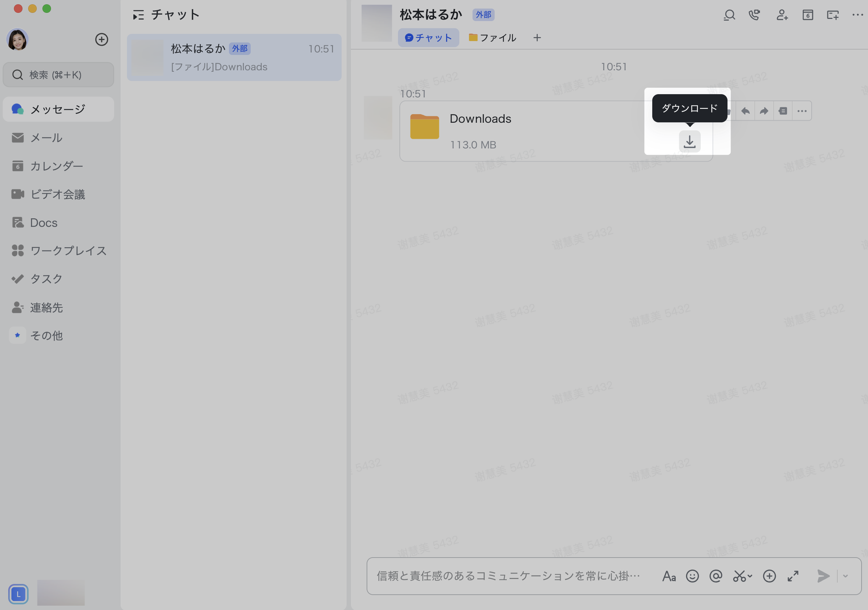The width and height of the screenshot is (868, 610).
Task: Select 松本はるか conversation in chat list
Action: coord(234,57)
